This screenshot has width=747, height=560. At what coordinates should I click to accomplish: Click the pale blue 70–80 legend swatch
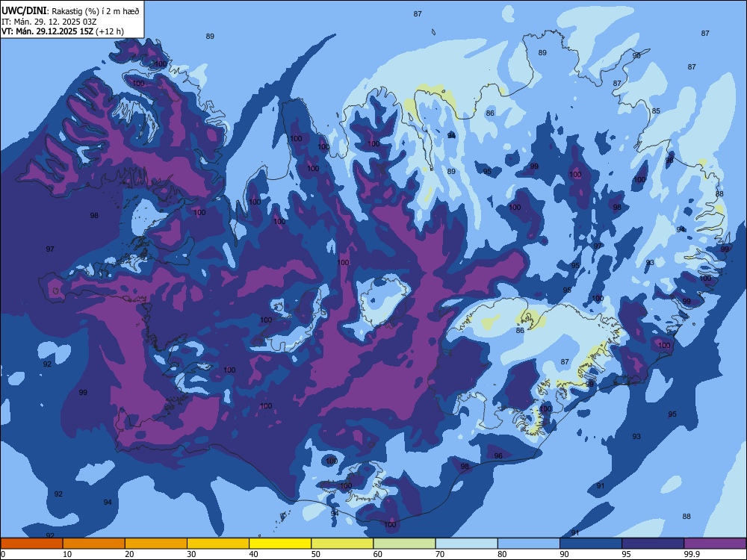pos(466,544)
